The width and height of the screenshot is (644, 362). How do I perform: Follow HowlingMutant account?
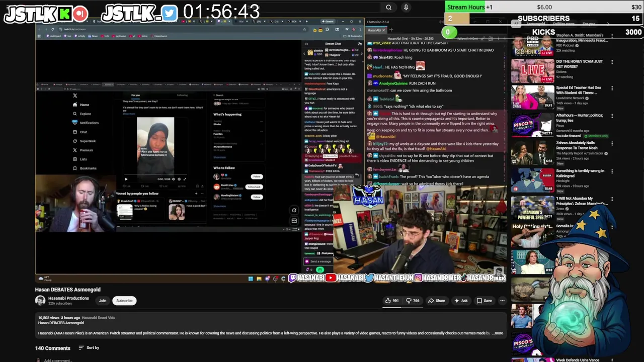point(257,197)
